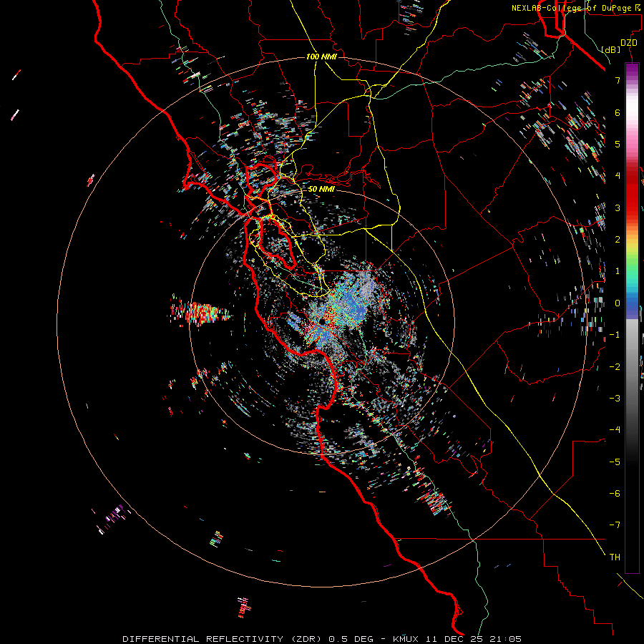The width and height of the screenshot is (644, 644).
Task: Click the 4 value on the dB scale
Action: point(618,176)
